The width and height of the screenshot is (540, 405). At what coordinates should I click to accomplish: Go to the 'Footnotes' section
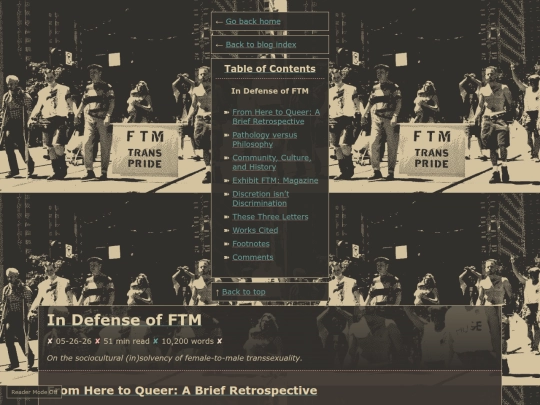click(251, 243)
